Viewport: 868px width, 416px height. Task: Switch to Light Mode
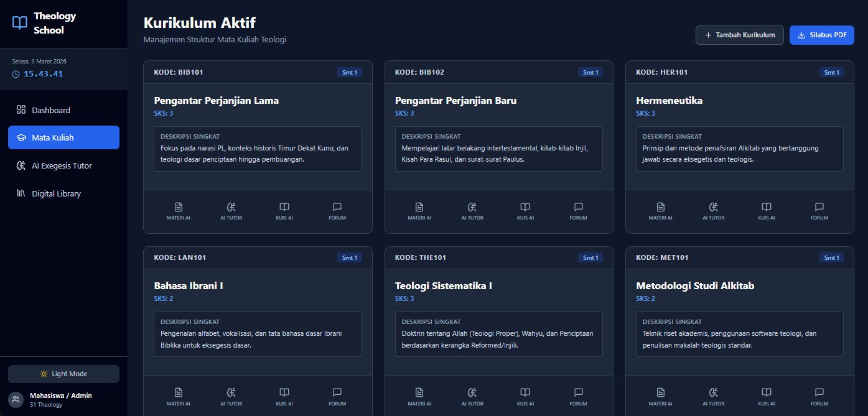click(x=63, y=374)
